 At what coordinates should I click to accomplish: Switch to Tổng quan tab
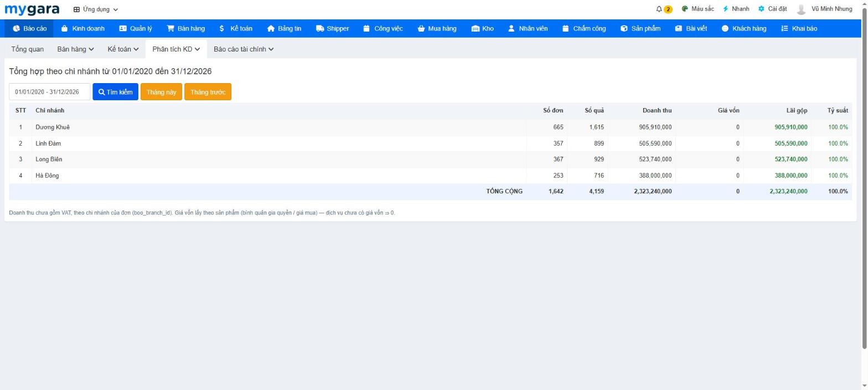coord(27,49)
